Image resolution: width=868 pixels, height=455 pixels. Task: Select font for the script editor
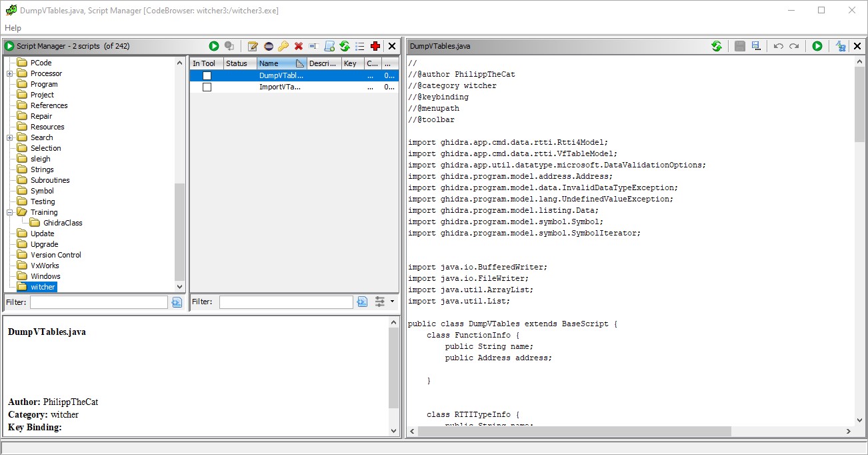[839, 46]
